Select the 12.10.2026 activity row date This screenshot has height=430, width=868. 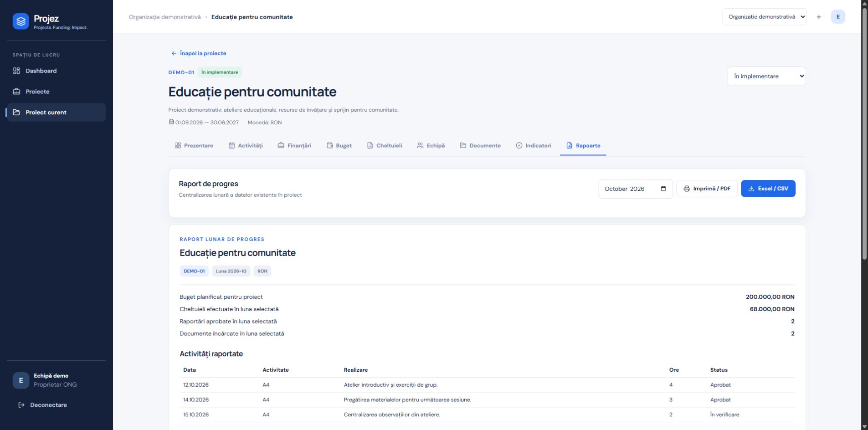pyautogui.click(x=196, y=385)
